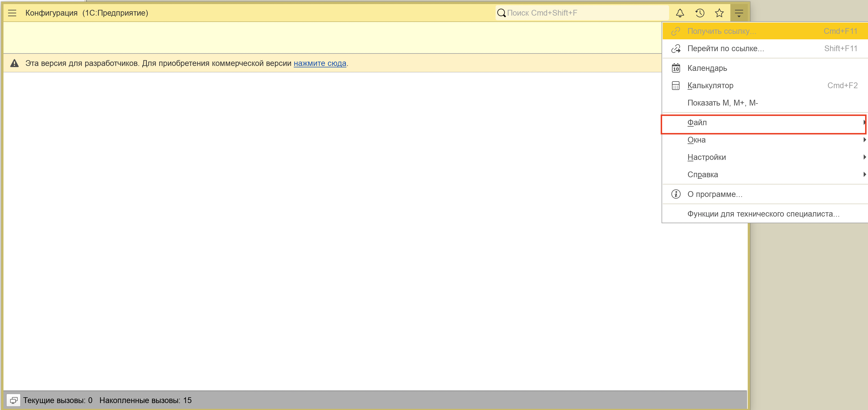Open the notifications bell
Viewport: 868px width, 410px height.
click(680, 13)
